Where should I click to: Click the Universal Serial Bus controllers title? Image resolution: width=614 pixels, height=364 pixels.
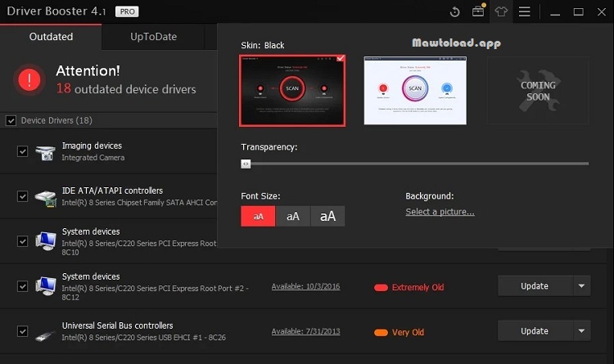pos(117,326)
